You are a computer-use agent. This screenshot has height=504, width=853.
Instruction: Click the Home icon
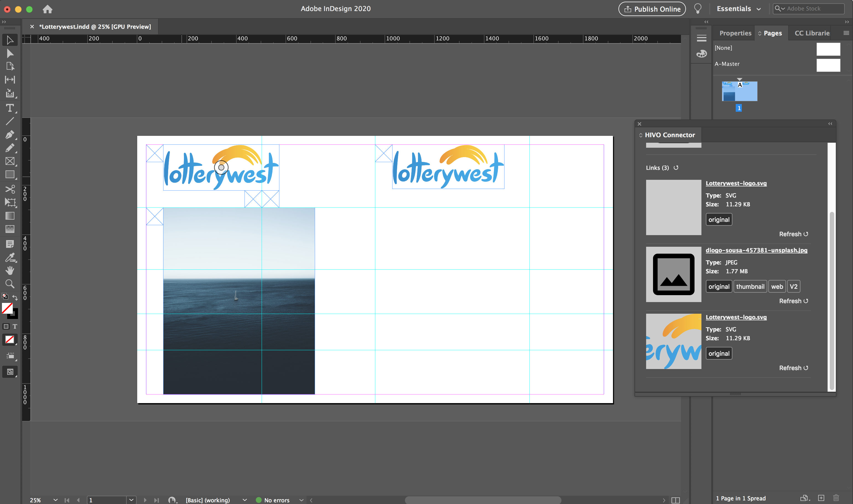(48, 9)
